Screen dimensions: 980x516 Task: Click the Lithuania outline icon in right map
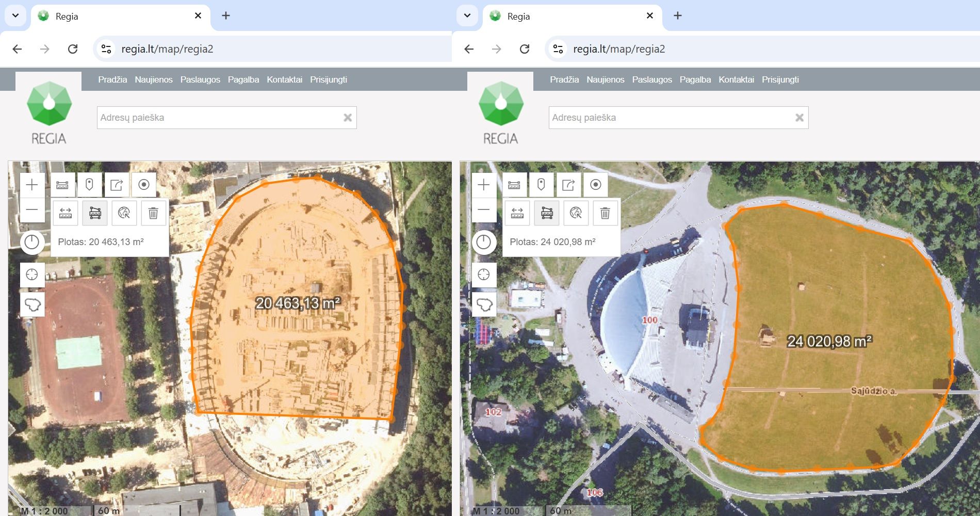pos(484,304)
